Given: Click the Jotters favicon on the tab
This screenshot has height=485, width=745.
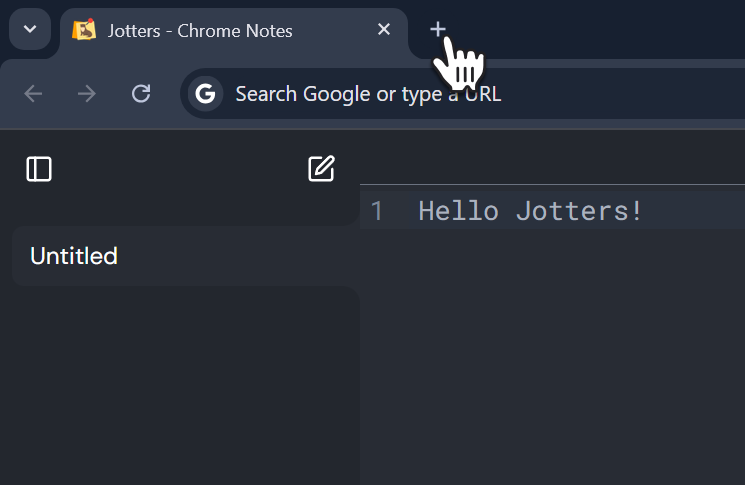Looking at the screenshot, I should tap(85, 30).
